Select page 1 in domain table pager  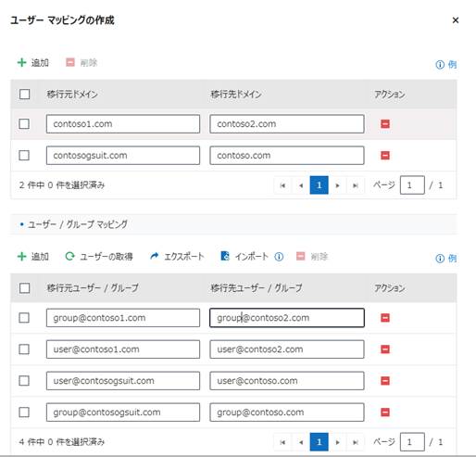[319, 185]
